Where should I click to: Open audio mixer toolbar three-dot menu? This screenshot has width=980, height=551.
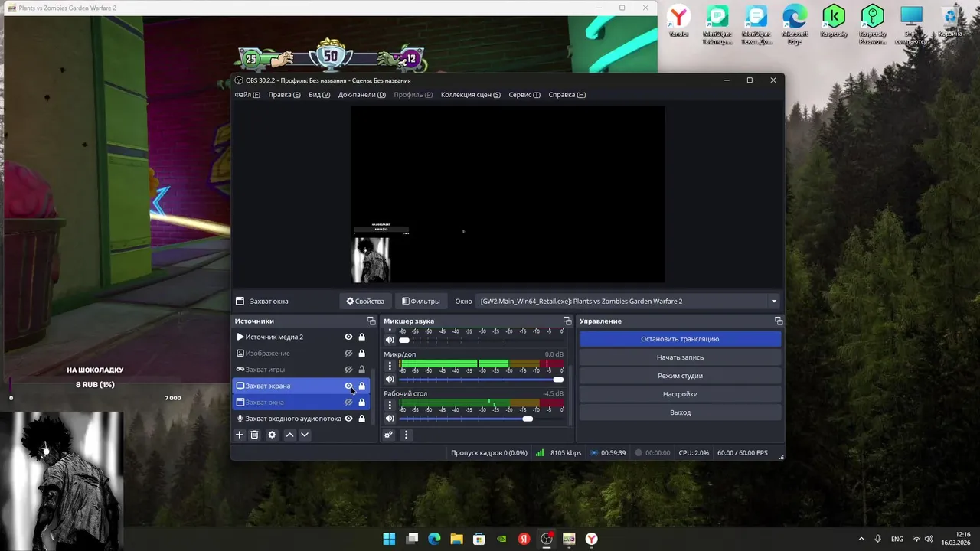coord(406,435)
